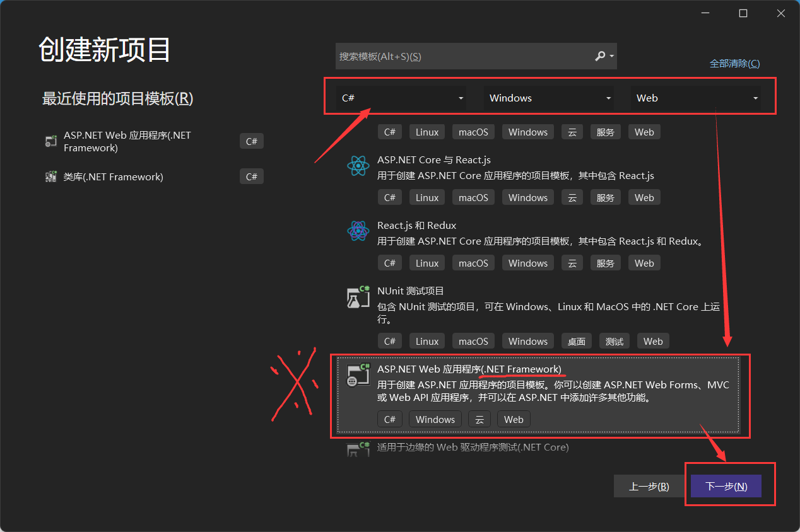Click macOS tag under ASP.NET Core 与 React.js
The image size is (800, 532).
click(474, 197)
